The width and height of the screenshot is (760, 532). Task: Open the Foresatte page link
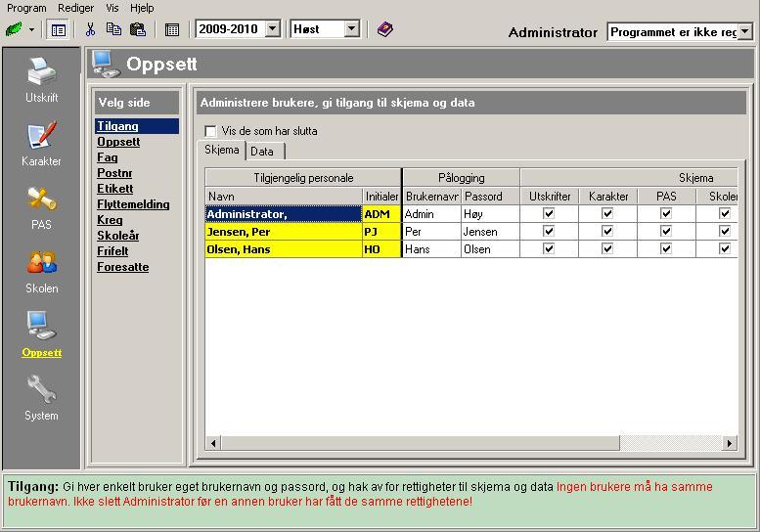point(123,267)
